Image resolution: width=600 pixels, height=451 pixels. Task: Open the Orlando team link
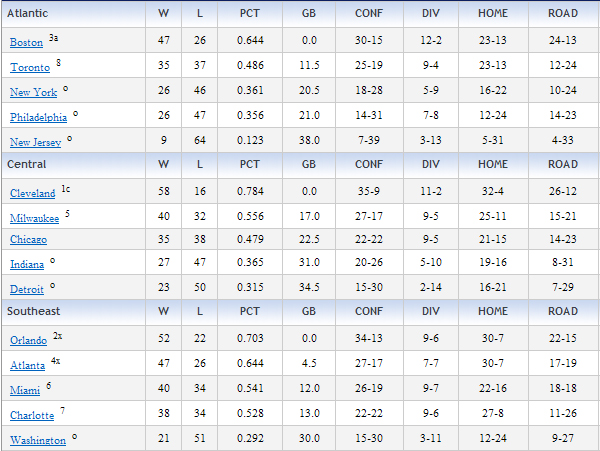28,340
